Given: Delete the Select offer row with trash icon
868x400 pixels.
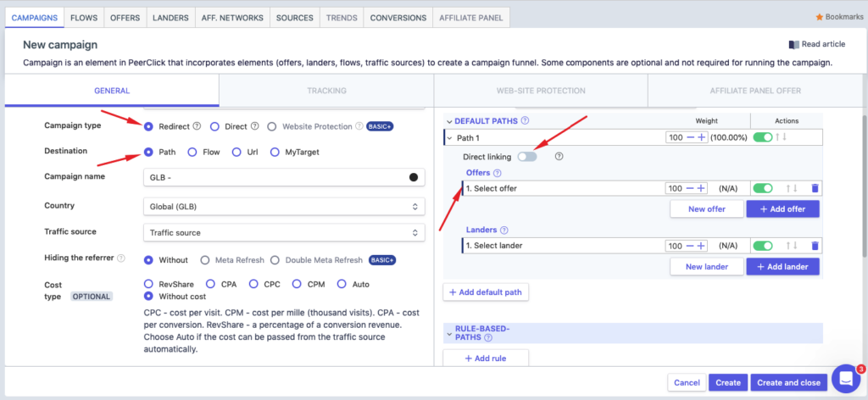Looking at the screenshot, I should [x=815, y=188].
